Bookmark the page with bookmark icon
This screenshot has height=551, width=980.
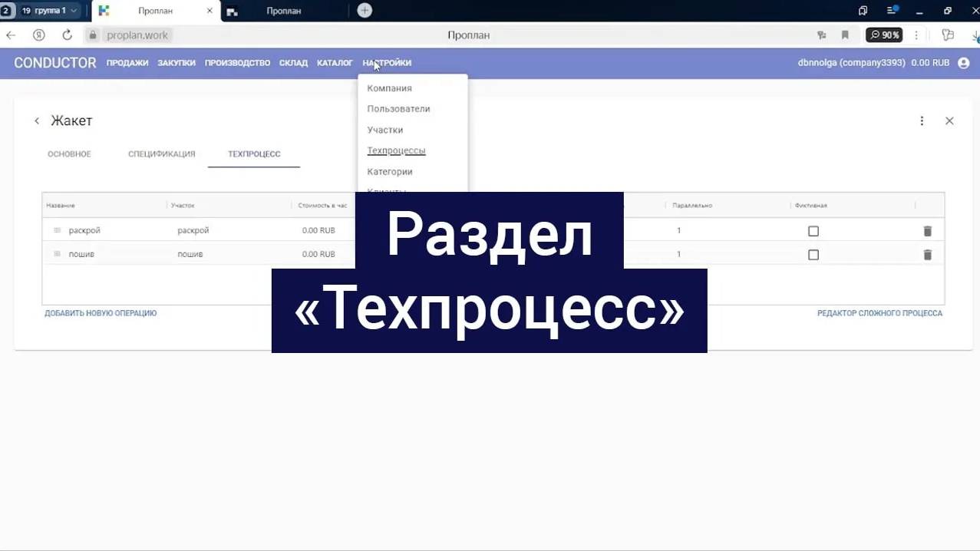845,35
